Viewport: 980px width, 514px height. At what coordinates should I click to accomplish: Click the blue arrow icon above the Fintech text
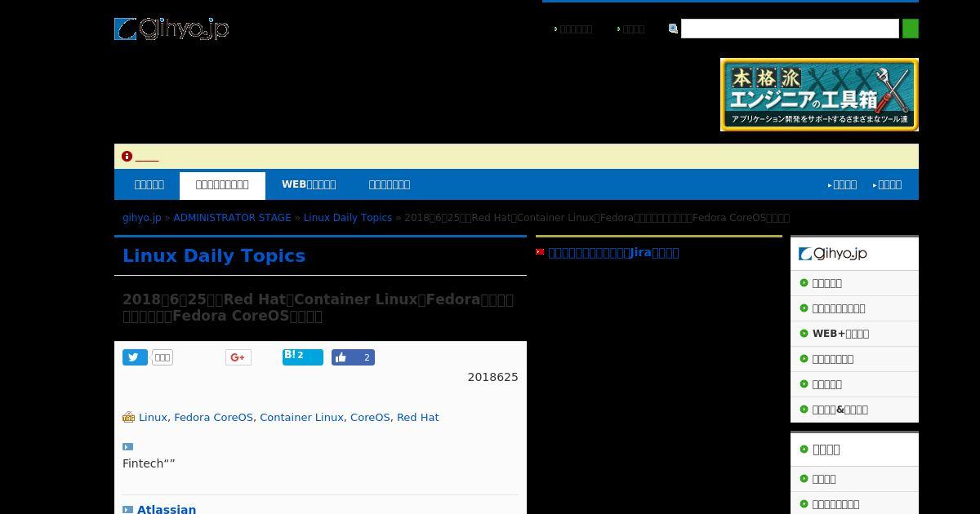pyautogui.click(x=127, y=446)
